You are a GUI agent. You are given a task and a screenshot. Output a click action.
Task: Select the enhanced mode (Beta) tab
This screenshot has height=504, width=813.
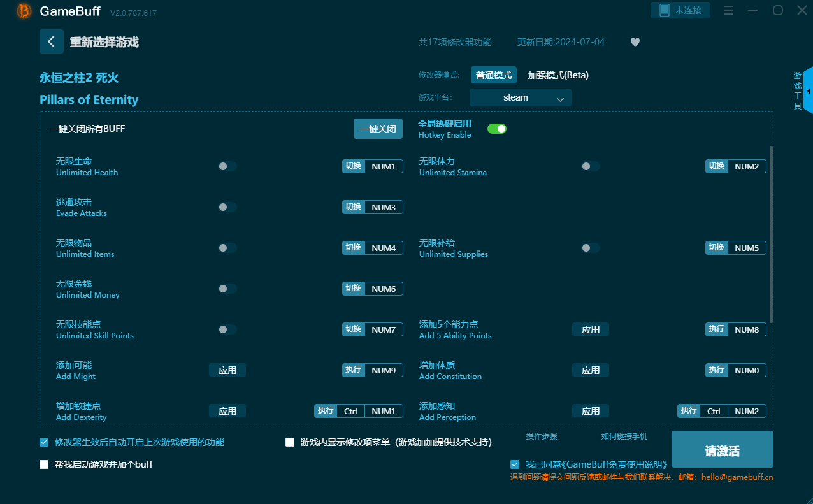pos(558,75)
